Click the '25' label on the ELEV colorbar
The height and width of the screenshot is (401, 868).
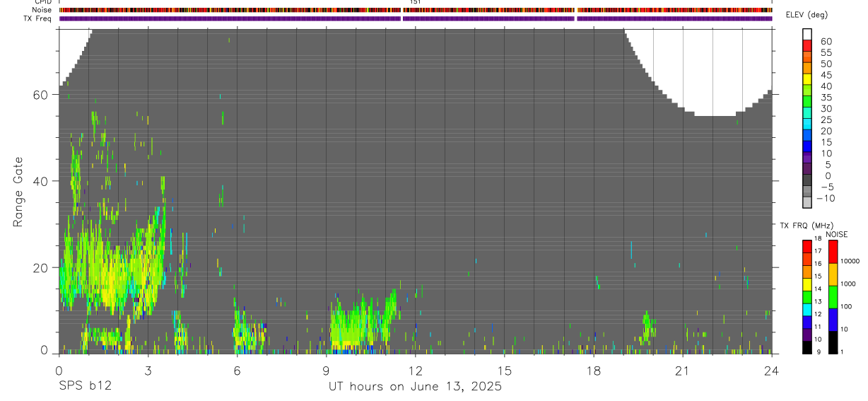coord(826,120)
